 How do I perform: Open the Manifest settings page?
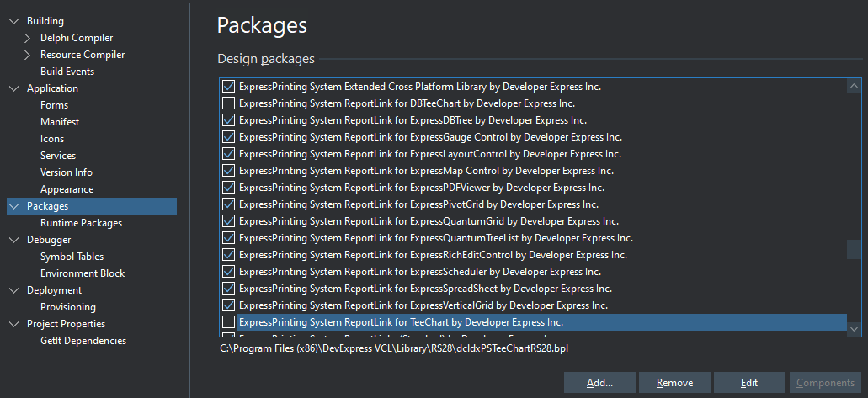point(60,122)
